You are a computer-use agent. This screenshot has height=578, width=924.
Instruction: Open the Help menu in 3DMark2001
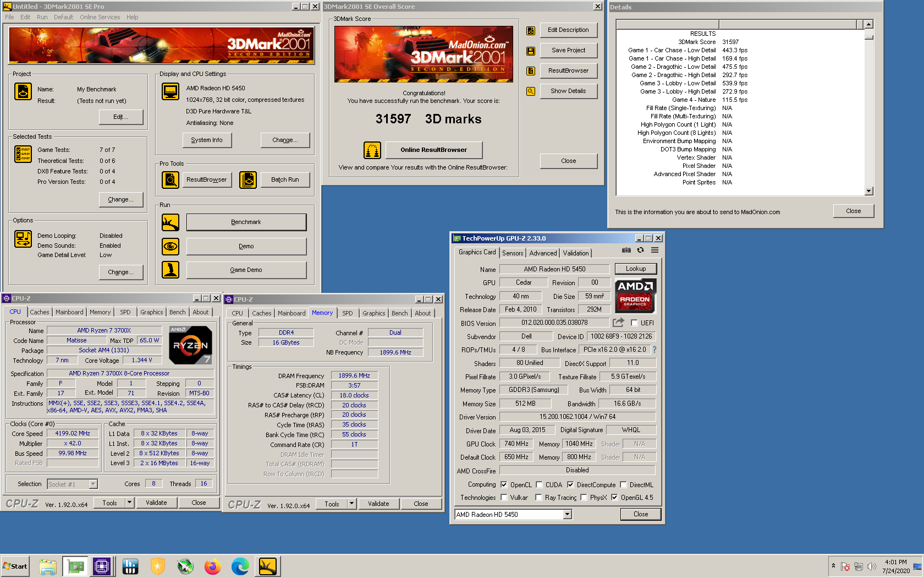click(x=132, y=17)
